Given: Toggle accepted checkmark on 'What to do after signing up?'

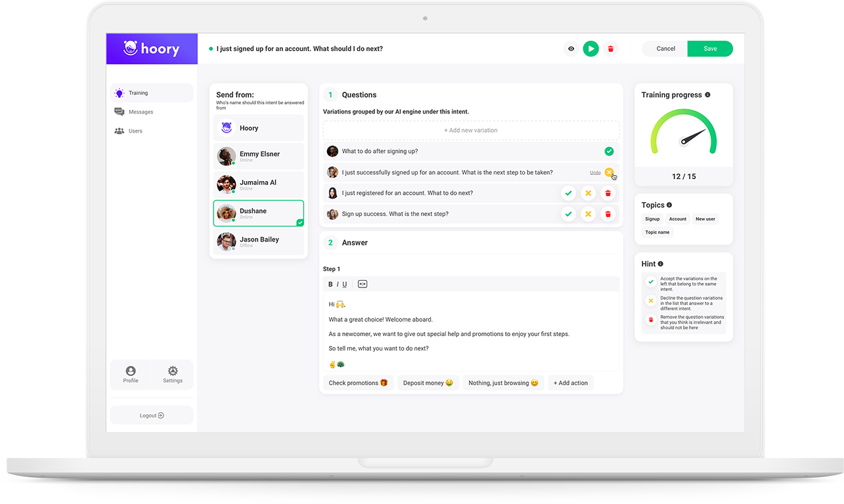Looking at the screenshot, I should pyautogui.click(x=609, y=152).
